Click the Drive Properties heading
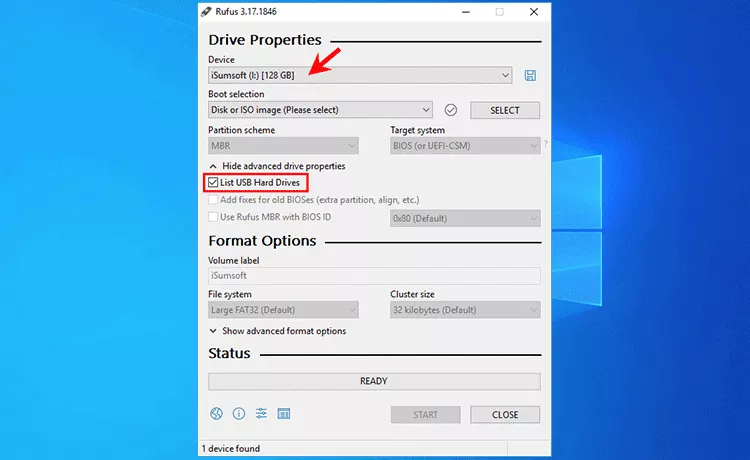 (x=265, y=40)
